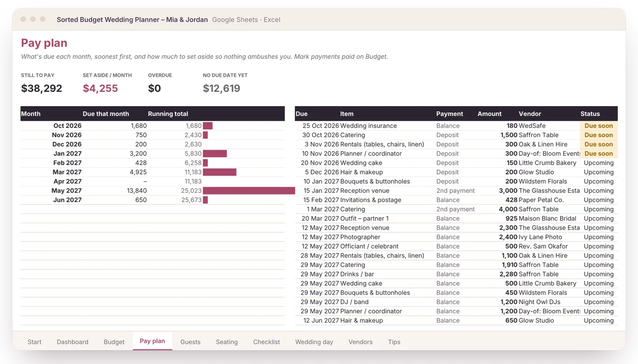Click the WedSafe vendor cell

pyautogui.click(x=532, y=126)
